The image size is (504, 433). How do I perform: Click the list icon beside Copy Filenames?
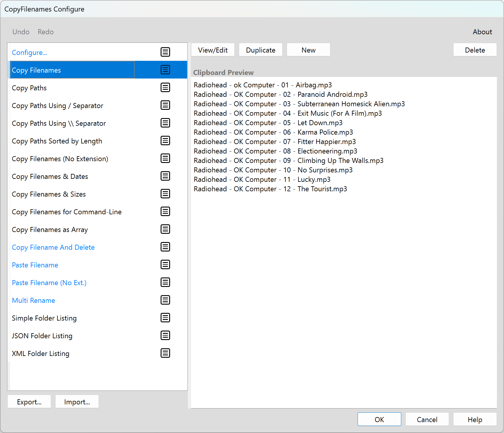165,70
